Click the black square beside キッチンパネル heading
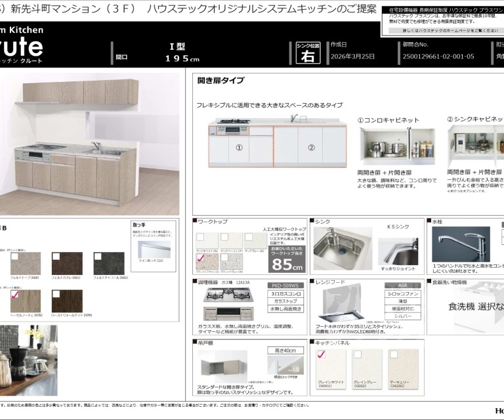This screenshot has height=420, width=504. click(x=312, y=342)
